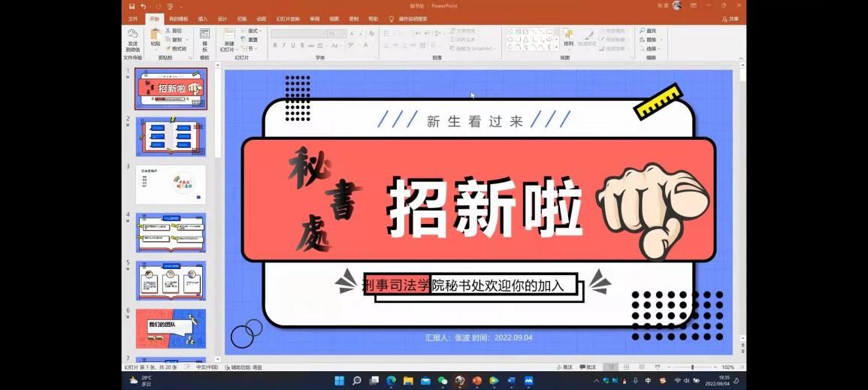Open the Insert (插入) ribbon tab

(203, 19)
